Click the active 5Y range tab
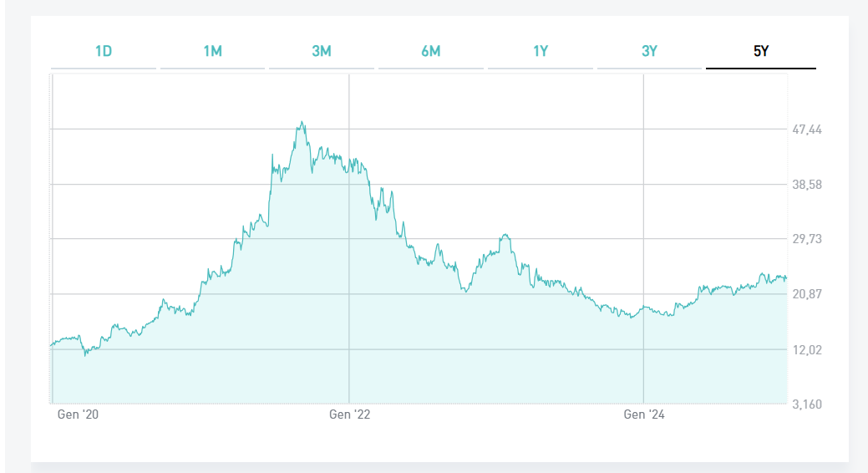 (760, 52)
